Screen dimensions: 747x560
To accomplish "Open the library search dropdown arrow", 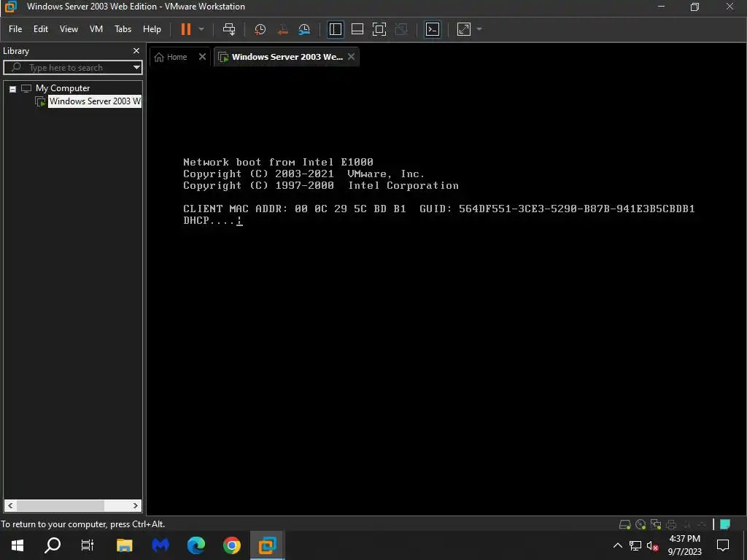I will tap(136, 68).
